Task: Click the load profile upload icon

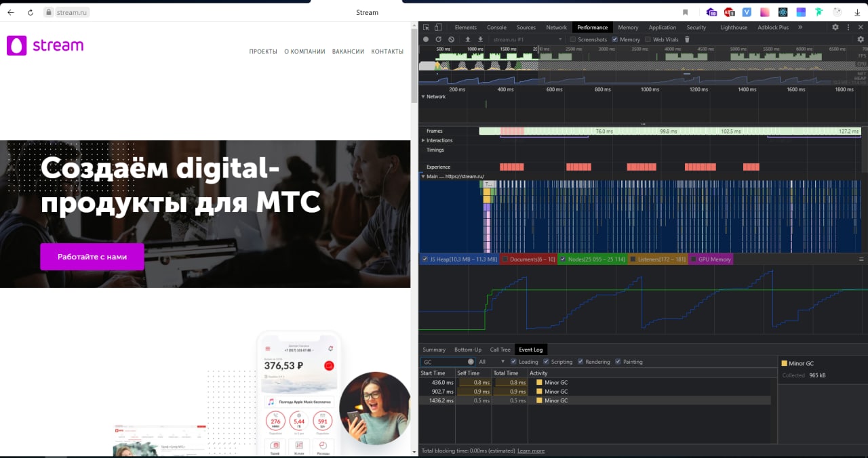Action: tap(468, 39)
